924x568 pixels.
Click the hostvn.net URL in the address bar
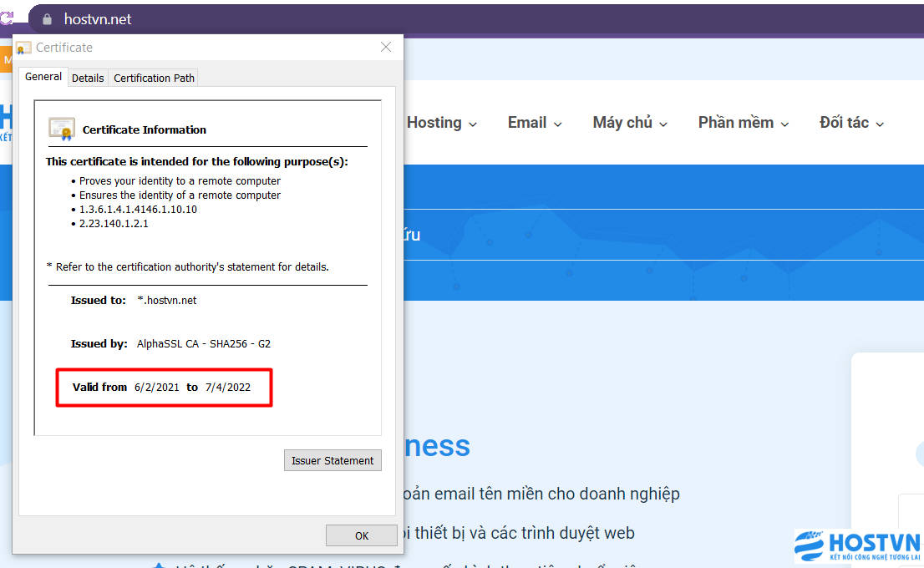pos(98,19)
